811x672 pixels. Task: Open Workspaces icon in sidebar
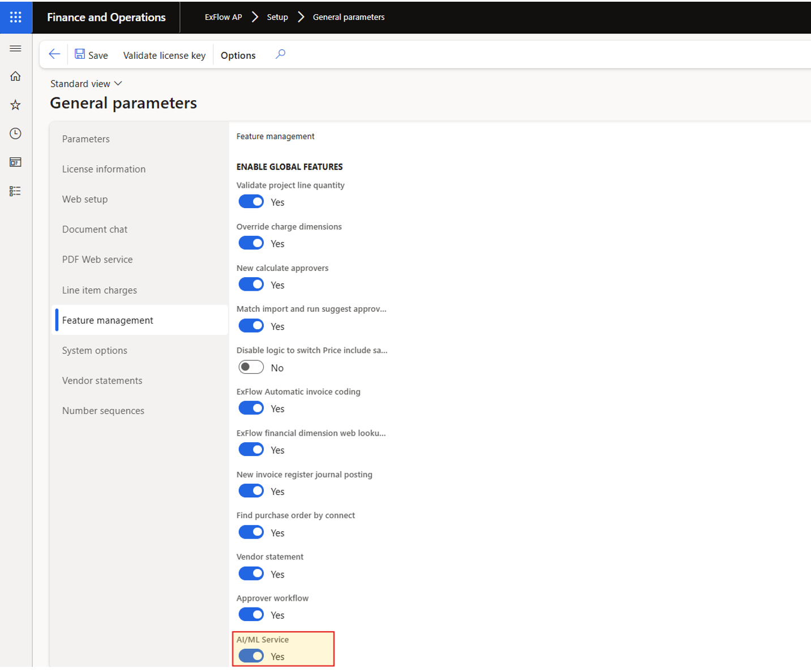[x=16, y=162]
